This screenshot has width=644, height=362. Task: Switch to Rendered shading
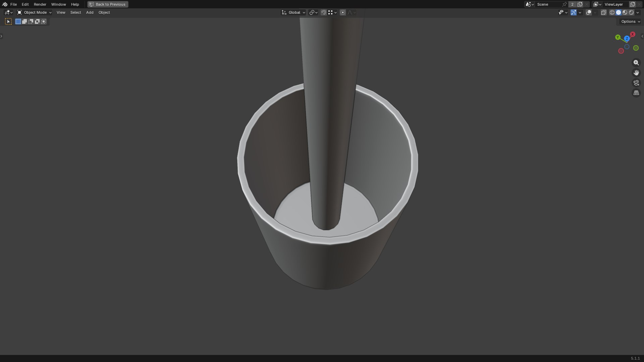point(631,12)
